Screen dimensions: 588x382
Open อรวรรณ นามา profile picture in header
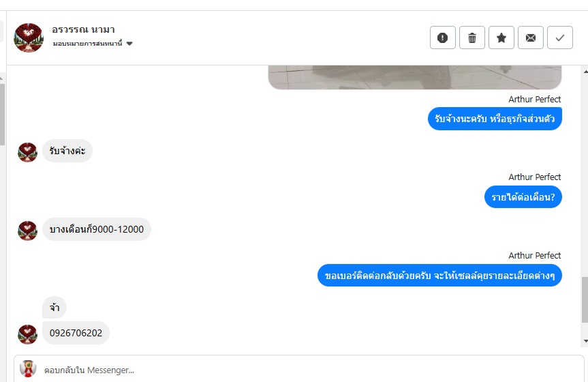[29, 38]
